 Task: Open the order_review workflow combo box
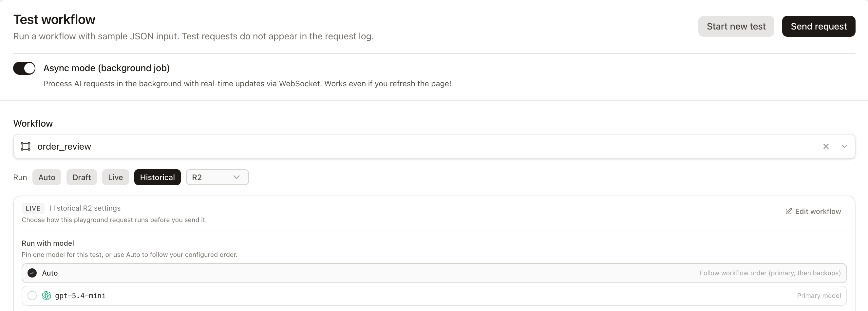pos(434,146)
